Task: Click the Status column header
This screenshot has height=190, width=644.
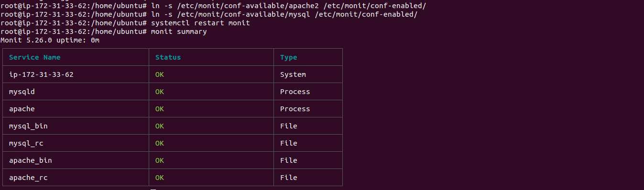Action: (168, 57)
